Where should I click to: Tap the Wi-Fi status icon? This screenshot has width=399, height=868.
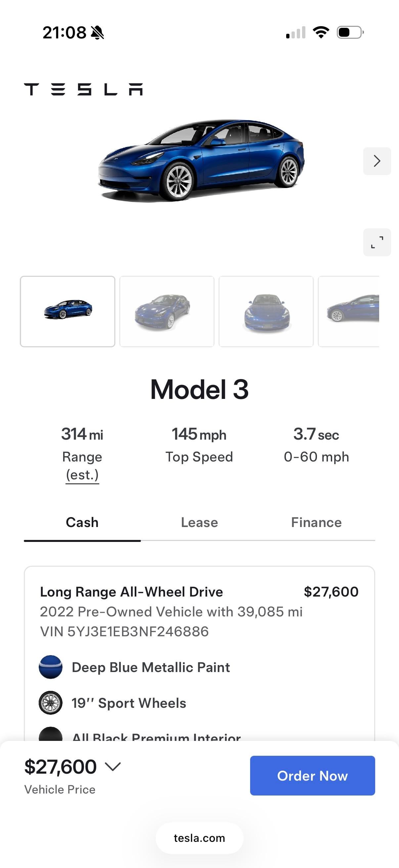[x=321, y=32]
